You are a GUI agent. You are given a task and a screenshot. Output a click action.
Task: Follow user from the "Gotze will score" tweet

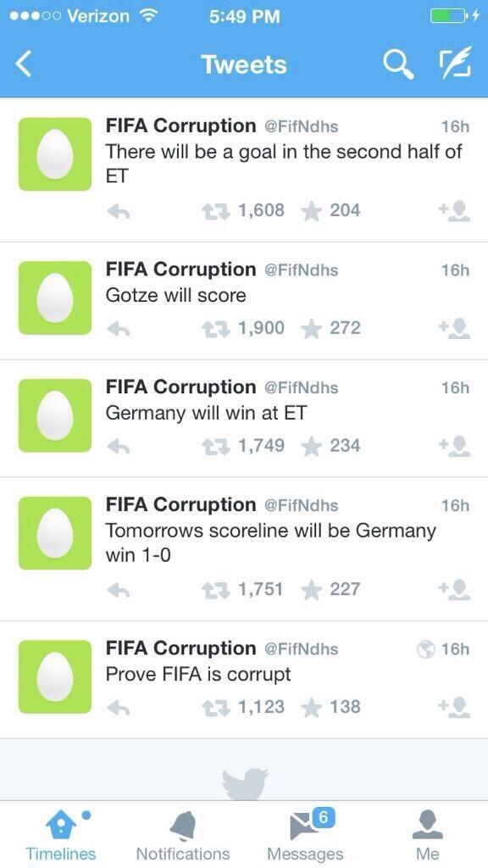[x=454, y=328]
